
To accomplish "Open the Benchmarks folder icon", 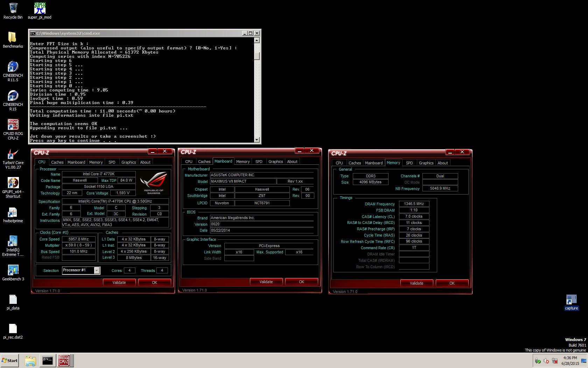I will click(13, 40).
